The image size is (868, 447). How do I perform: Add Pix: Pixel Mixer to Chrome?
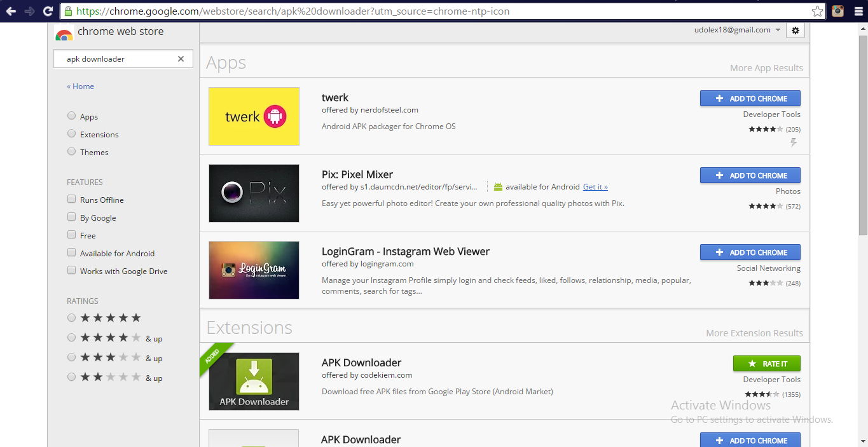(750, 175)
